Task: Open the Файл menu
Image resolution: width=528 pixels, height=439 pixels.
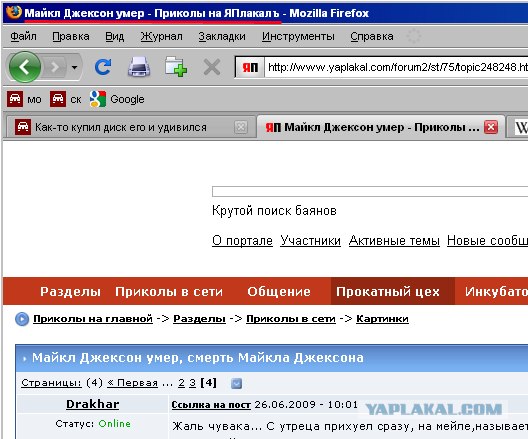Action: point(24,36)
